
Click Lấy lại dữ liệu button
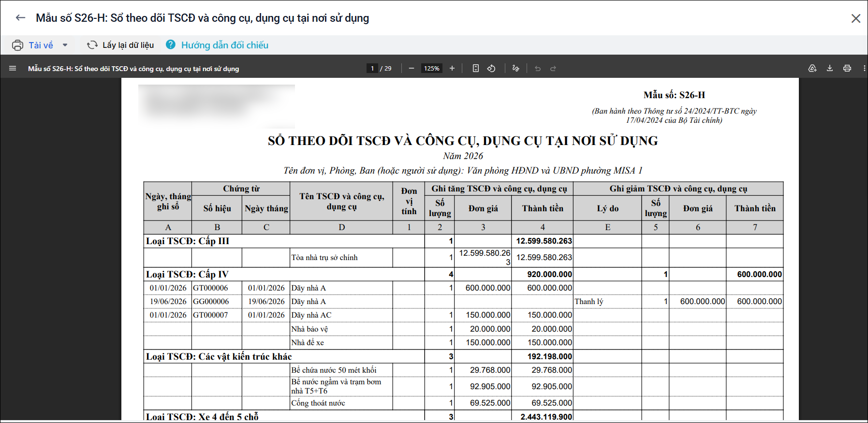128,45
